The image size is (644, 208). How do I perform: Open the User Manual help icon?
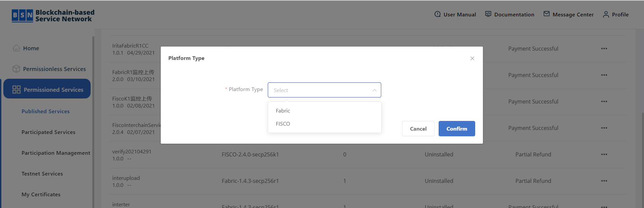coord(437,14)
